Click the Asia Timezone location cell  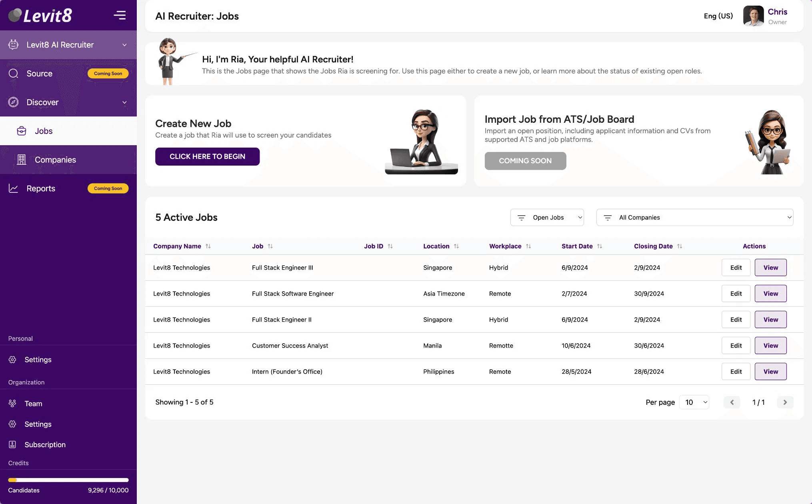pos(444,294)
